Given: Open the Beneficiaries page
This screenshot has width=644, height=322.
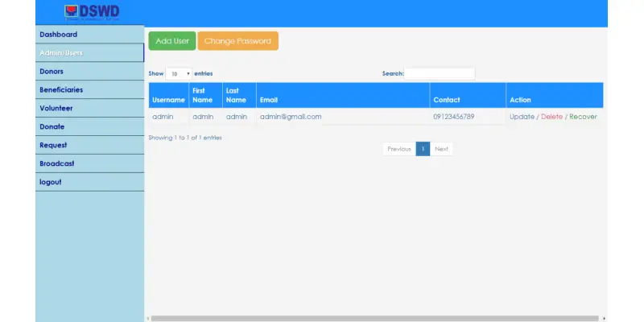Looking at the screenshot, I should [x=89, y=90].
